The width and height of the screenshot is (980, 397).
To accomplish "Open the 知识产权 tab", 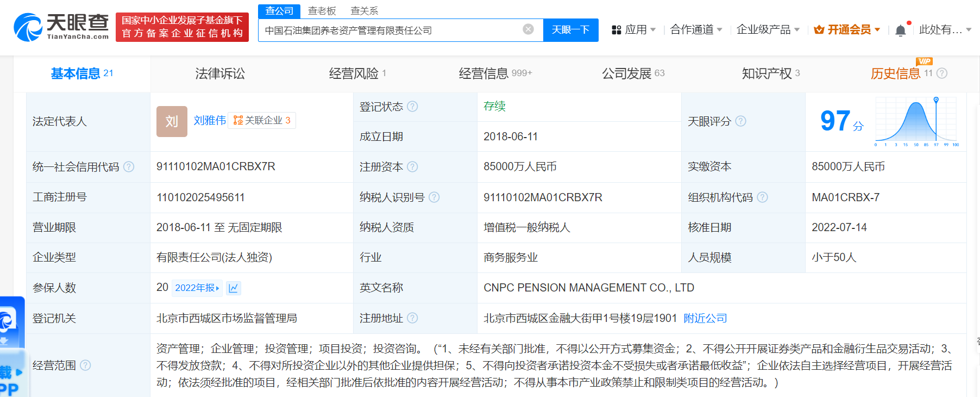I will 770,73.
